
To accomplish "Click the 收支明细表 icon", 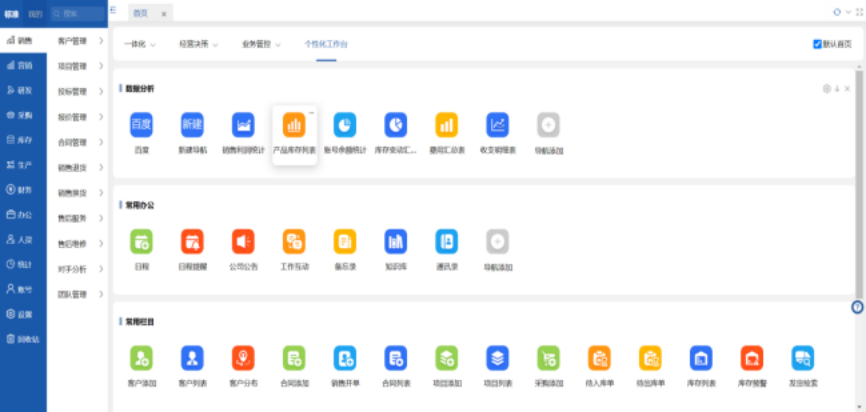I will pyautogui.click(x=497, y=125).
